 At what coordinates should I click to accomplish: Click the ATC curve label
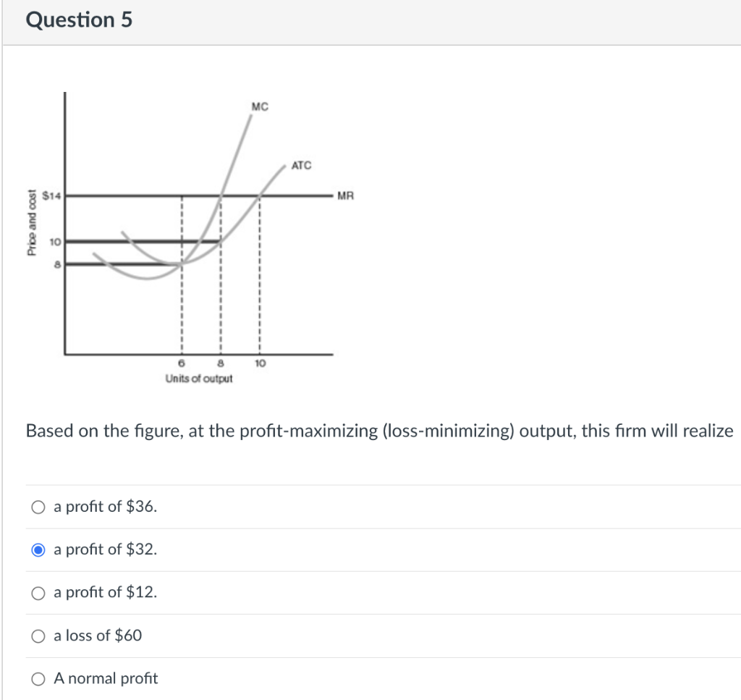(x=300, y=165)
